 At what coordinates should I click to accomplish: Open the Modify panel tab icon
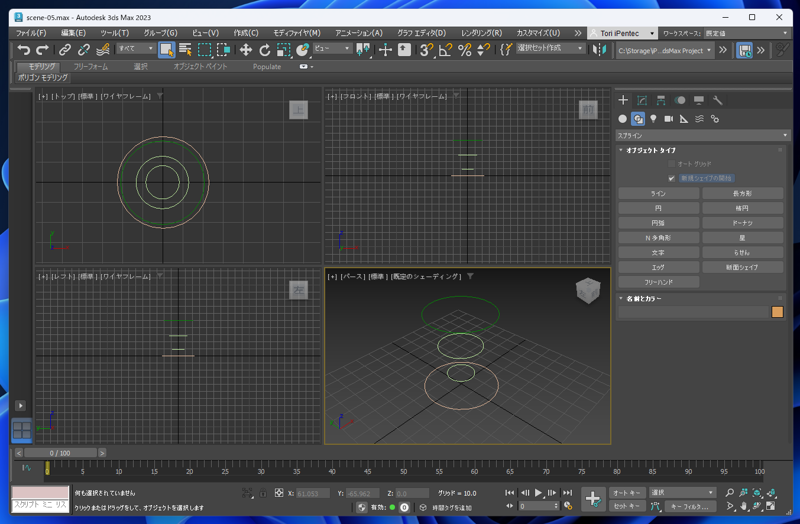[x=642, y=100]
